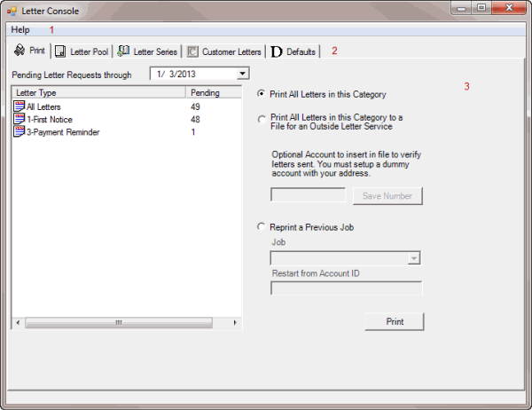Click the 3-Payment Reminder letter icon
This screenshot has height=410, width=532.
pyautogui.click(x=20, y=131)
